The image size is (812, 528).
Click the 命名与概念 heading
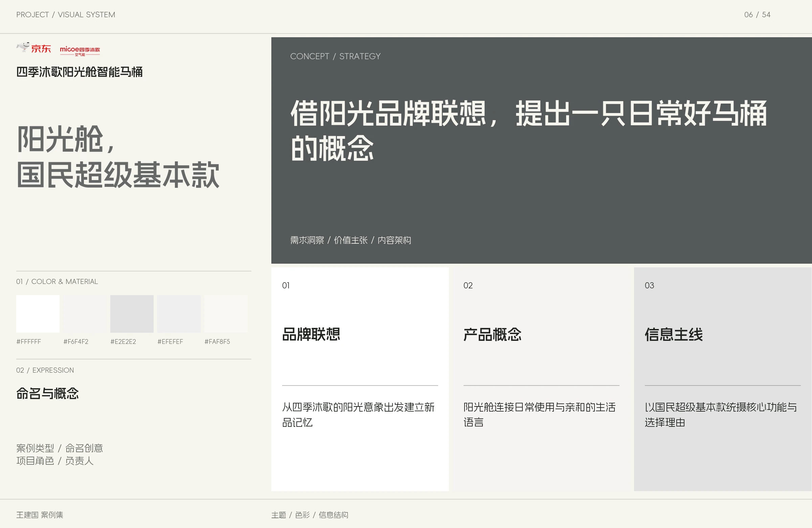47,394
